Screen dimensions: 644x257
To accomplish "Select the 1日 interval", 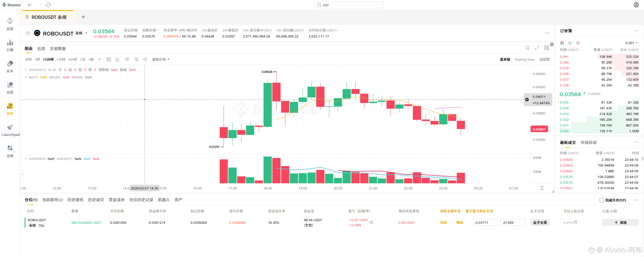I will (x=82, y=60).
